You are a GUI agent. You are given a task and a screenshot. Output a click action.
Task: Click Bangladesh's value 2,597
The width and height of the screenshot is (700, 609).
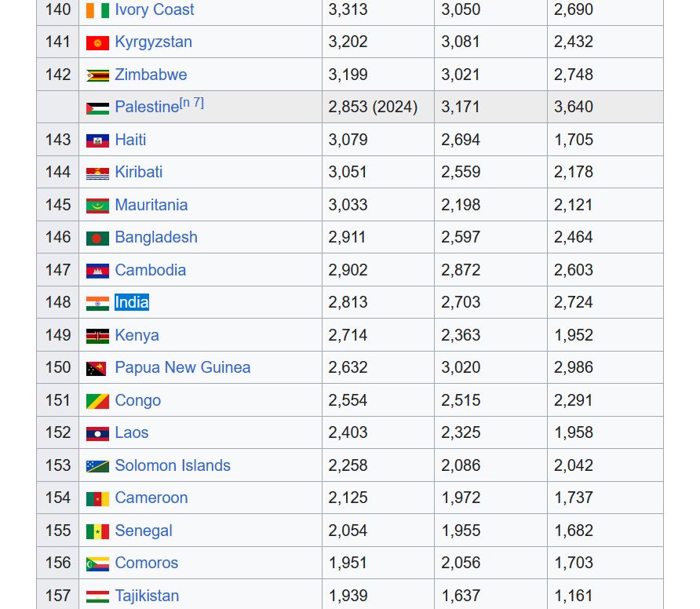(461, 238)
